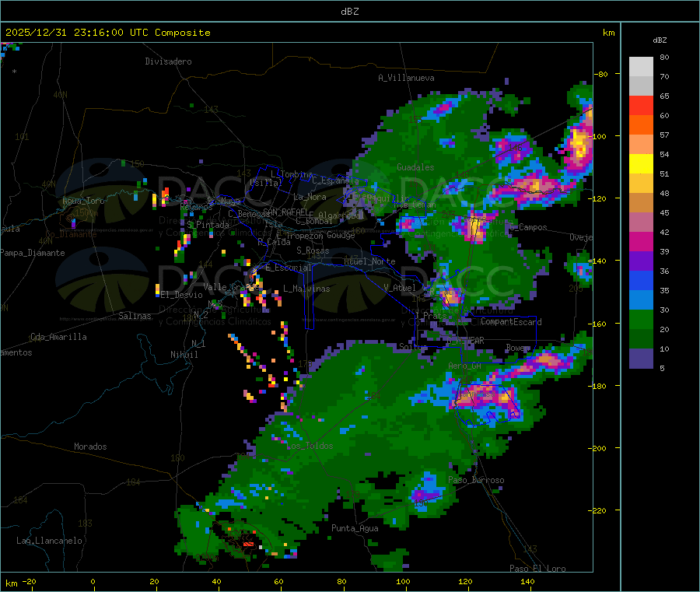The width and height of the screenshot is (700, 592).
Task: Click the 60 tick on the bottom axis
Action: (x=278, y=581)
